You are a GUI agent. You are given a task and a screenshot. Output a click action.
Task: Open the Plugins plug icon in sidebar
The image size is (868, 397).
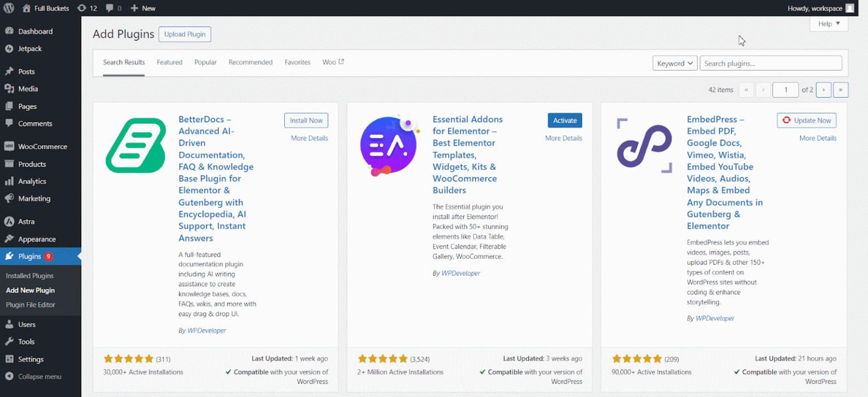pyautogui.click(x=10, y=256)
